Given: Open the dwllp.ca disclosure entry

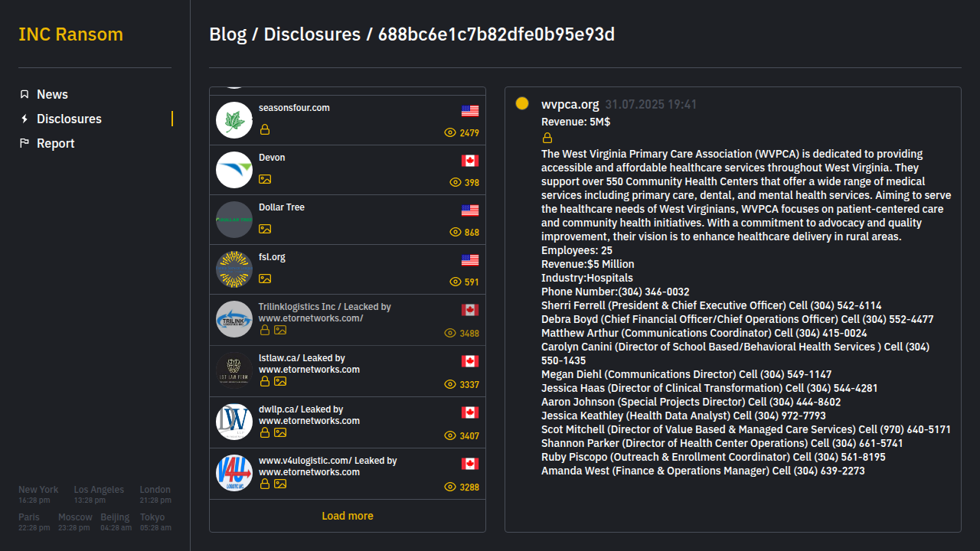Looking at the screenshot, I should (348, 422).
